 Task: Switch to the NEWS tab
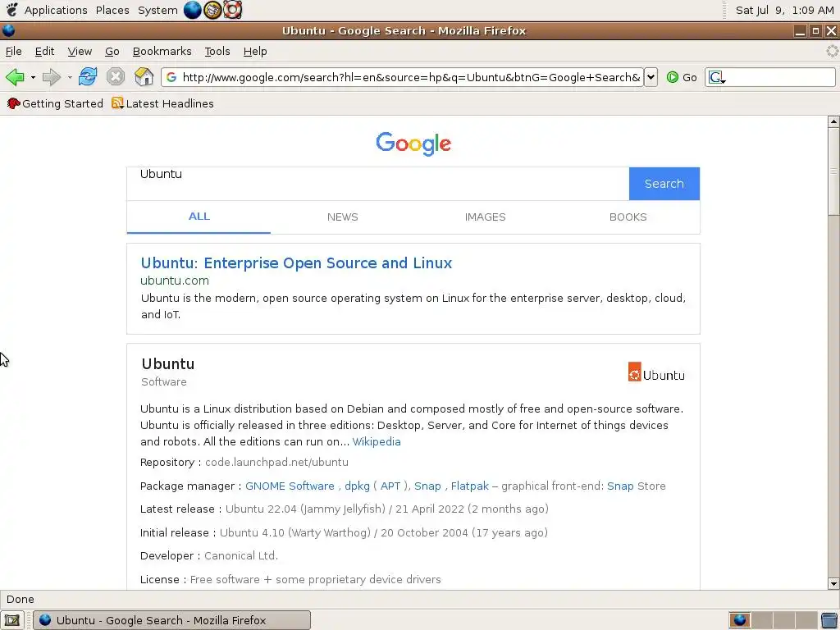coord(342,217)
